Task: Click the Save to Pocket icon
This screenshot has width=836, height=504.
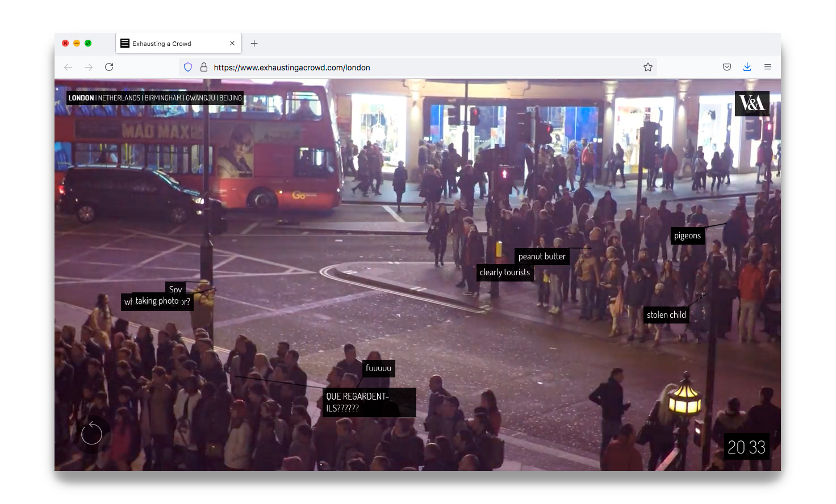Action: tap(726, 67)
